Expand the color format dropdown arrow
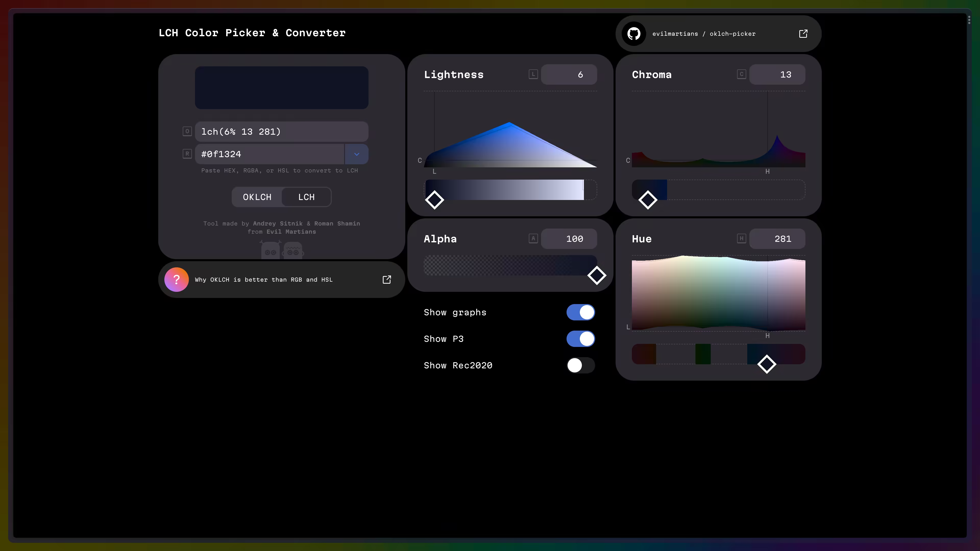 (357, 154)
